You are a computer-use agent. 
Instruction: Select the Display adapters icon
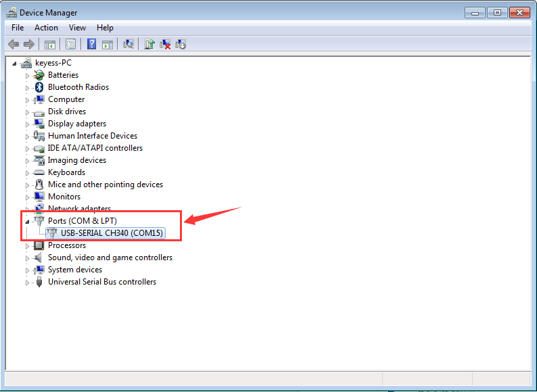[39, 124]
